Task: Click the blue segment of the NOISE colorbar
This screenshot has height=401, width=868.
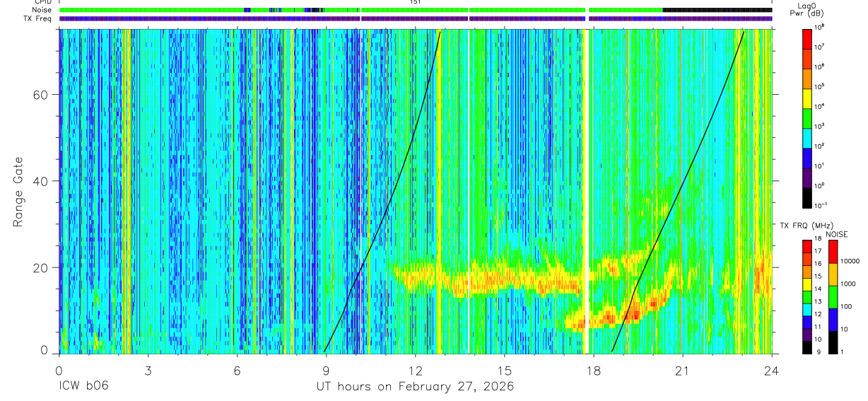Action: tap(833, 320)
